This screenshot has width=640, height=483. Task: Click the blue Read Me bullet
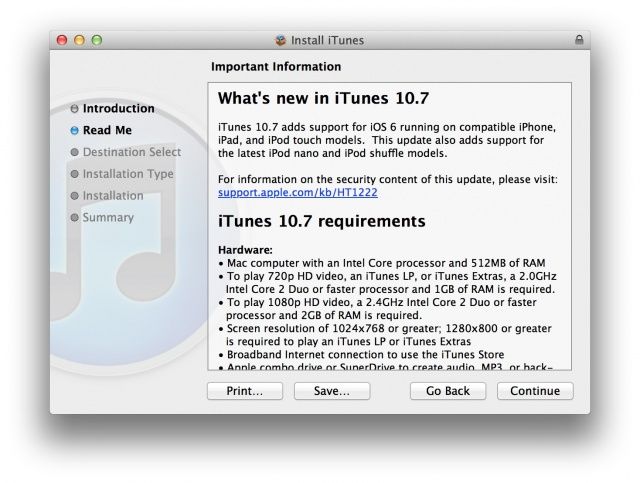pyautogui.click(x=74, y=130)
